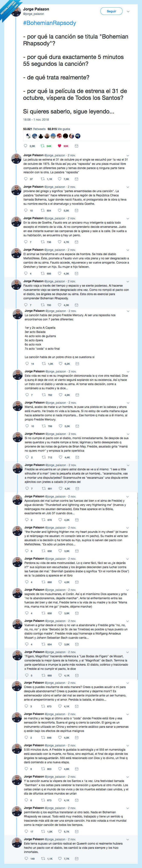Screen dimensions: 142x868
Task: Click the Seguir follow button
Action: pos(111,11)
